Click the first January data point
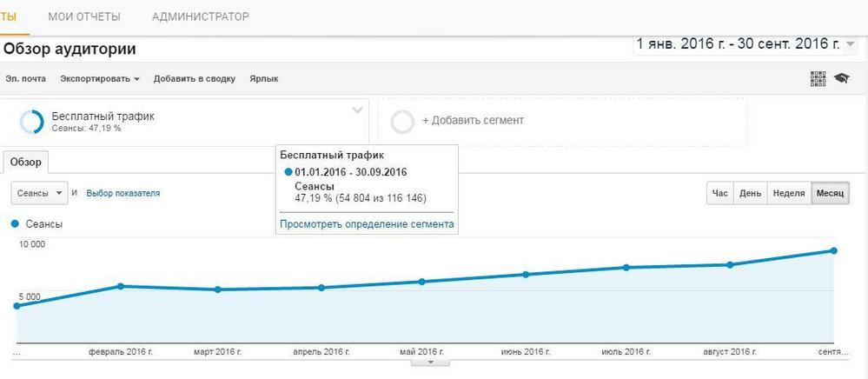This screenshot has width=868, height=379. (17, 306)
